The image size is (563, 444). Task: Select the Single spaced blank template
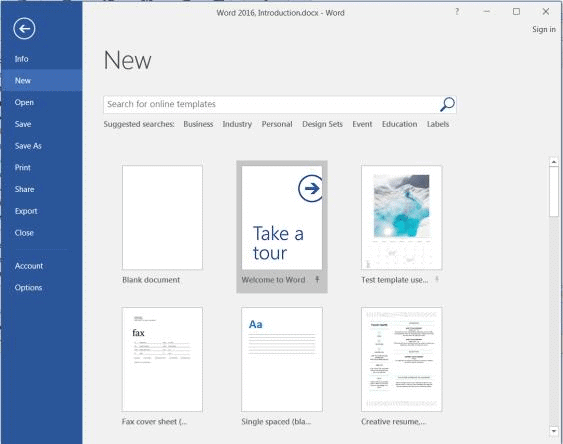tap(282, 359)
